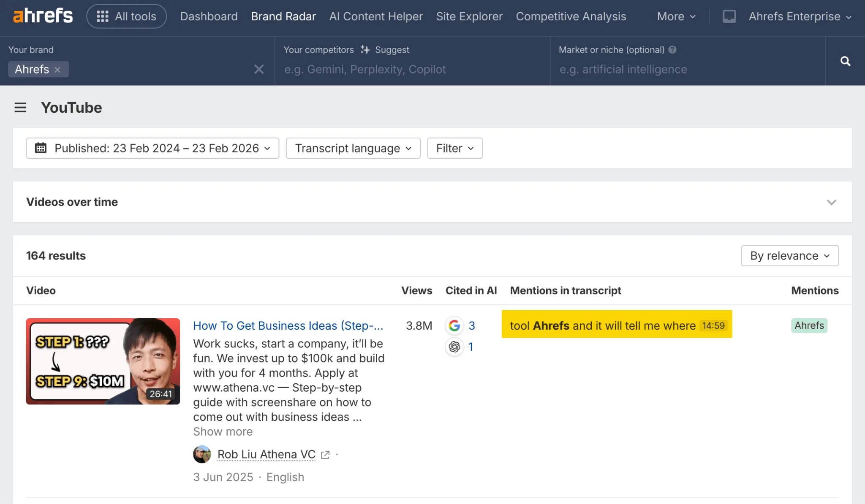Click the ahrefs logo
Viewport: 865px width, 504px height.
click(42, 15)
